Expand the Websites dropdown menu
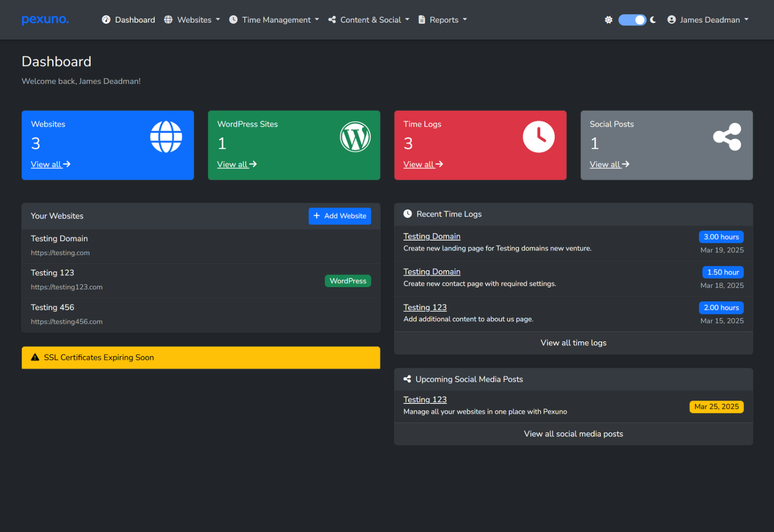The height and width of the screenshot is (532, 774). (x=192, y=20)
